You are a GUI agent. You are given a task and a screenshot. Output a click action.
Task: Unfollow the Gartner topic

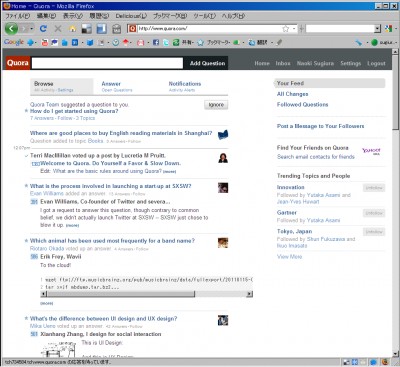pos(374,213)
